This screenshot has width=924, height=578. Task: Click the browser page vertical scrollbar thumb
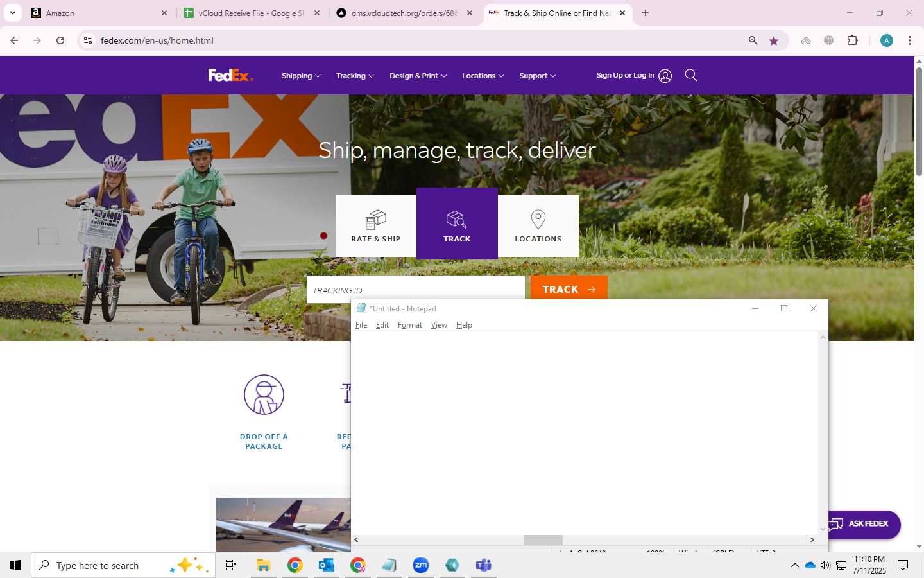(x=919, y=121)
